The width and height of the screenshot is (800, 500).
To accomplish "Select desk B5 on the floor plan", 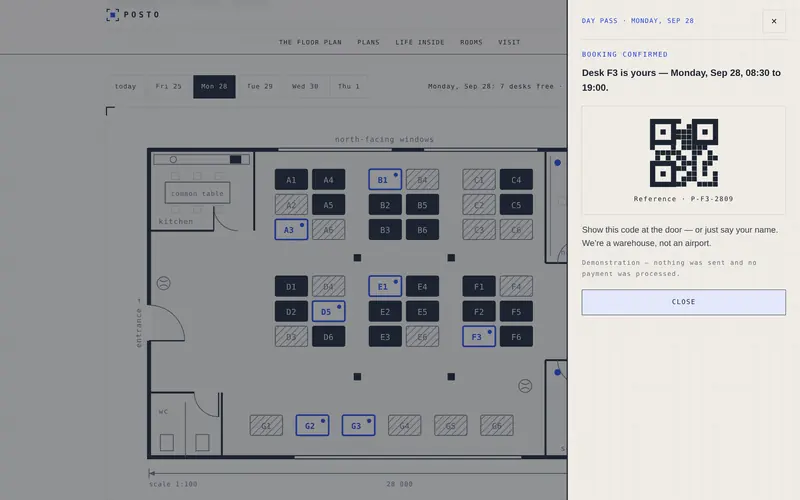I will click(422, 205).
